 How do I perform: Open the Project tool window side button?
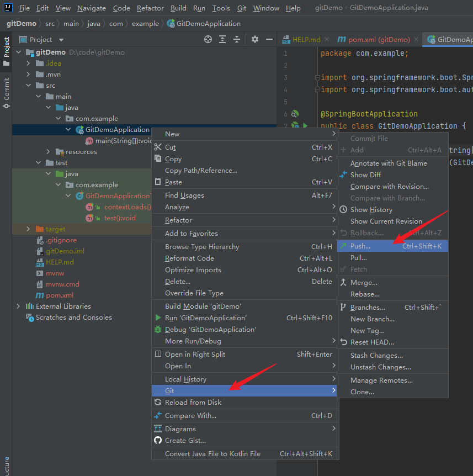point(7,51)
